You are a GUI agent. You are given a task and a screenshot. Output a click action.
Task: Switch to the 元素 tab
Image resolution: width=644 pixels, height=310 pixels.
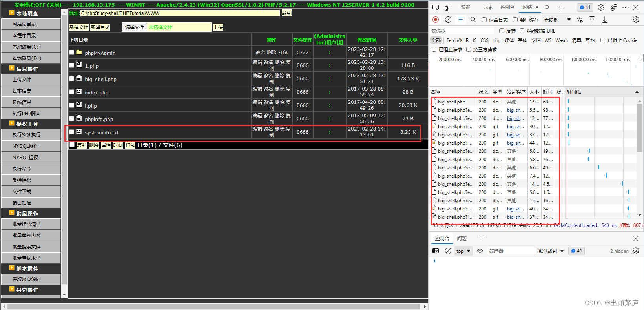click(x=488, y=7)
